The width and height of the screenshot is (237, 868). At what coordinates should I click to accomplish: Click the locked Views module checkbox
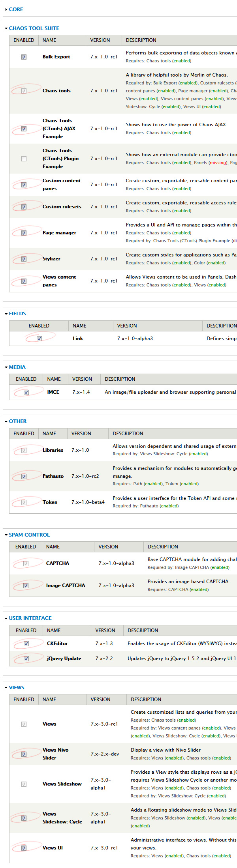[x=24, y=724]
